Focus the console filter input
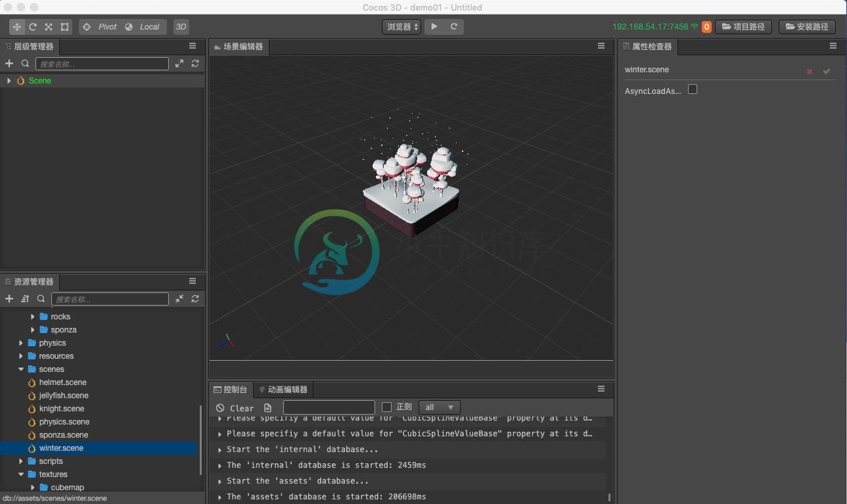Viewport: 847px width, 504px height. (x=329, y=407)
